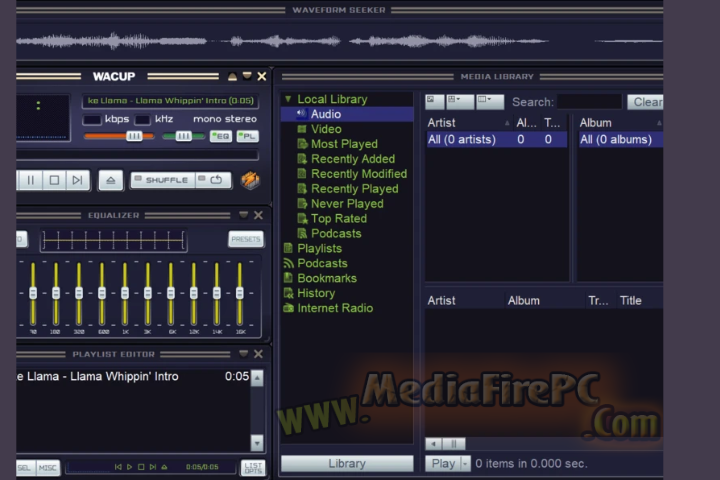Open Bookmarks in the media library
720x480 pixels.
pos(327,278)
